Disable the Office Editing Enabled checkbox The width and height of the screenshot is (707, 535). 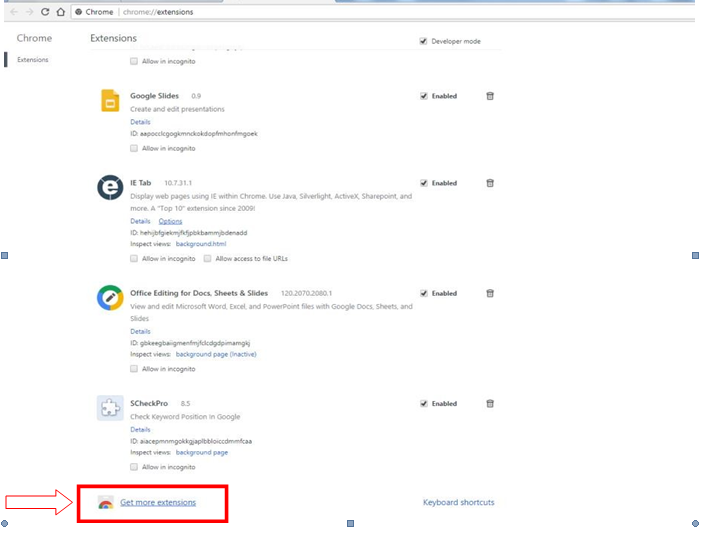[x=423, y=293]
